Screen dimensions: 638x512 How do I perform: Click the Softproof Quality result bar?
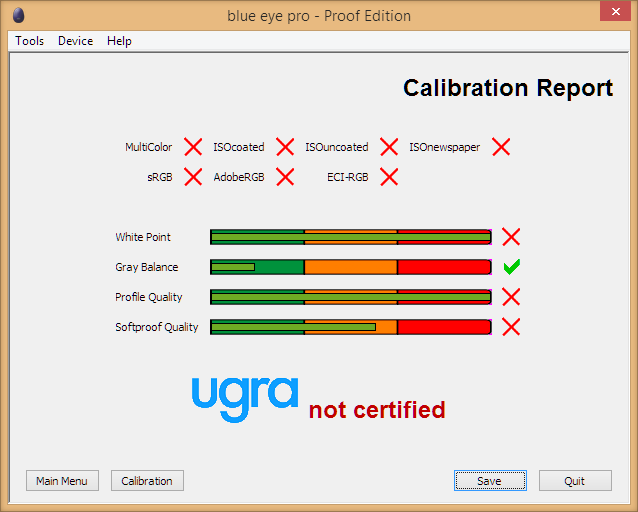tap(351, 327)
